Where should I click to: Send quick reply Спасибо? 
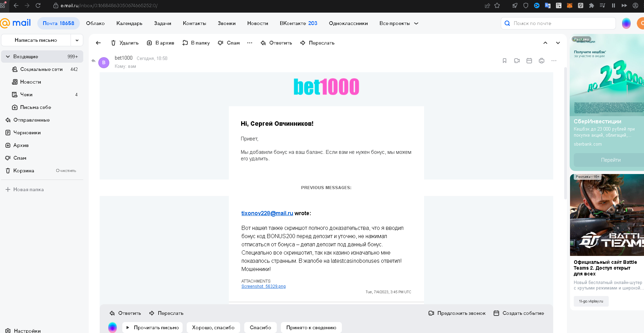pyautogui.click(x=260, y=328)
